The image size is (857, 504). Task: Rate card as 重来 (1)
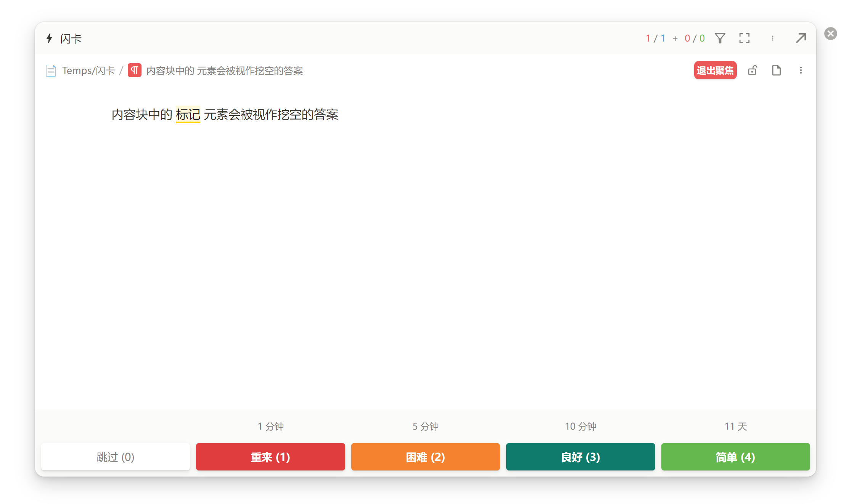pos(270,457)
